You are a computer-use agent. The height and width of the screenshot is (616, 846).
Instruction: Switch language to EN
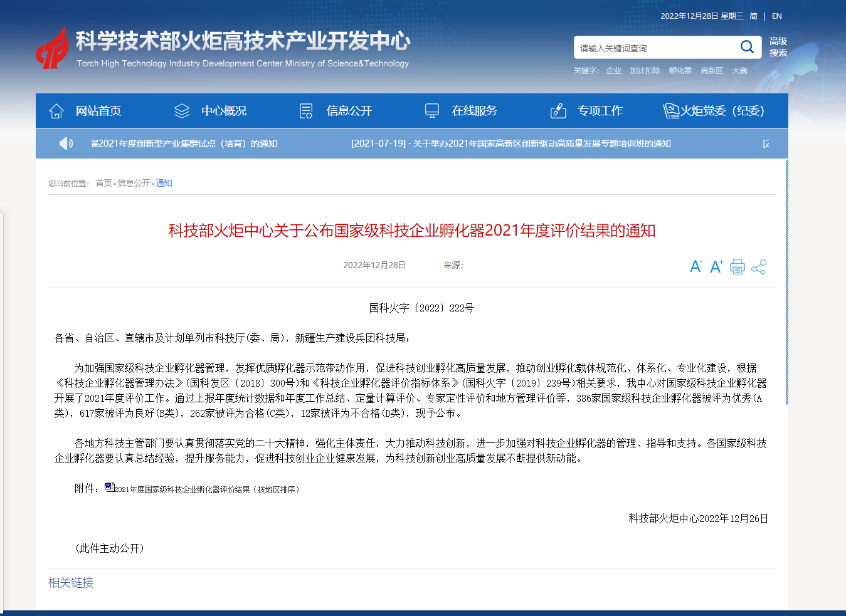pos(777,16)
